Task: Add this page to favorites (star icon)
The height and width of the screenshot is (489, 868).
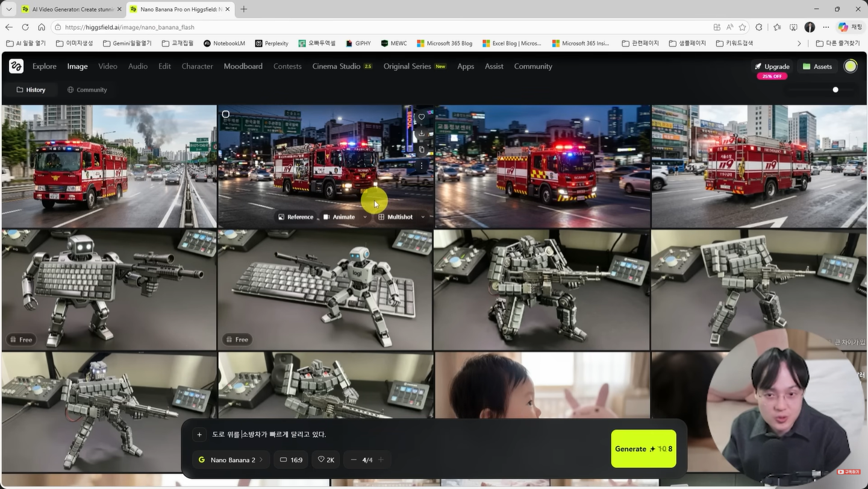Action: 743,27
